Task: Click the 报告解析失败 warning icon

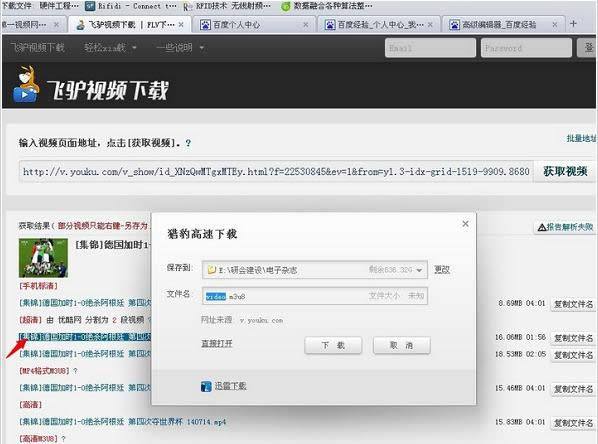Action: [x=542, y=228]
